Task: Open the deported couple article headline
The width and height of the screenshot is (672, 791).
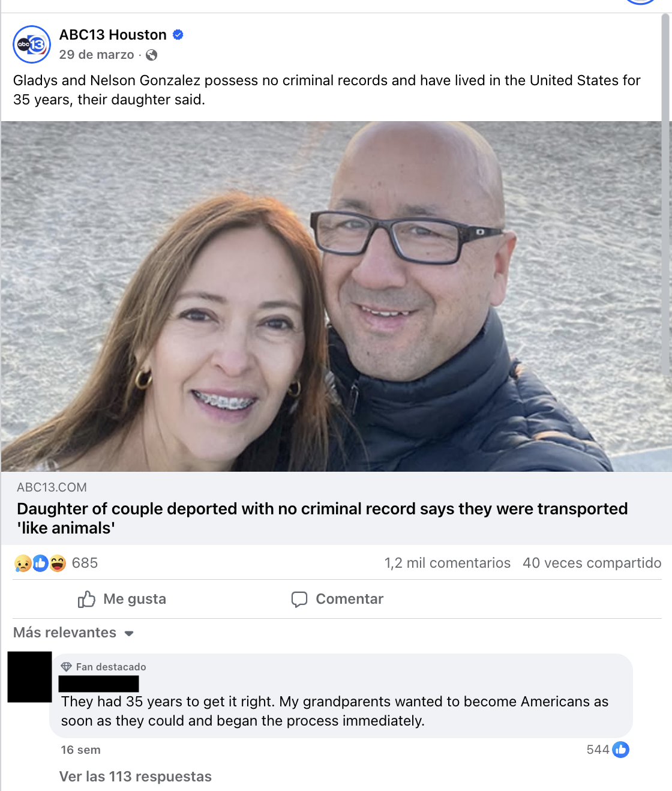Action: (x=322, y=518)
